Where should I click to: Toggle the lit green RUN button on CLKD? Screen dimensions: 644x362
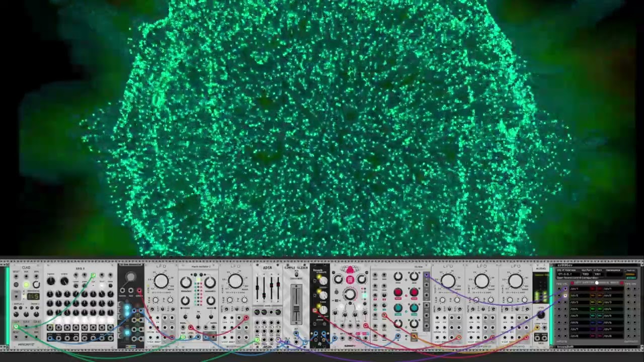(26, 285)
